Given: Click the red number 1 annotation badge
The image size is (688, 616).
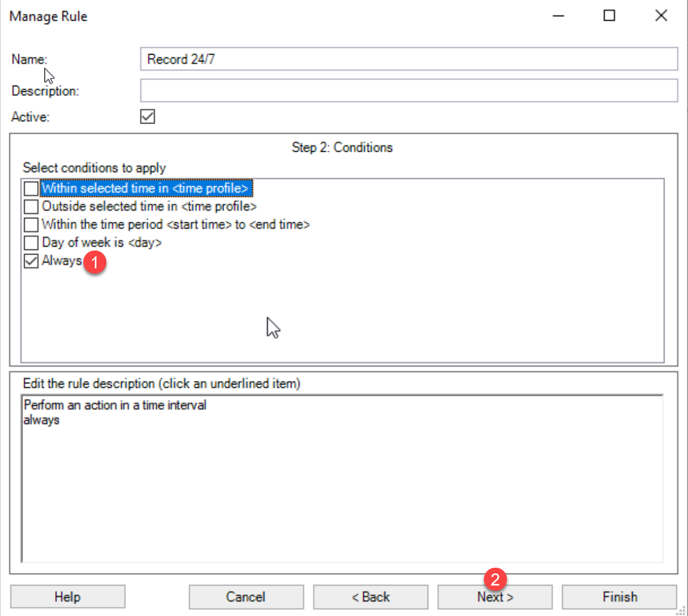Looking at the screenshot, I should coord(95,263).
